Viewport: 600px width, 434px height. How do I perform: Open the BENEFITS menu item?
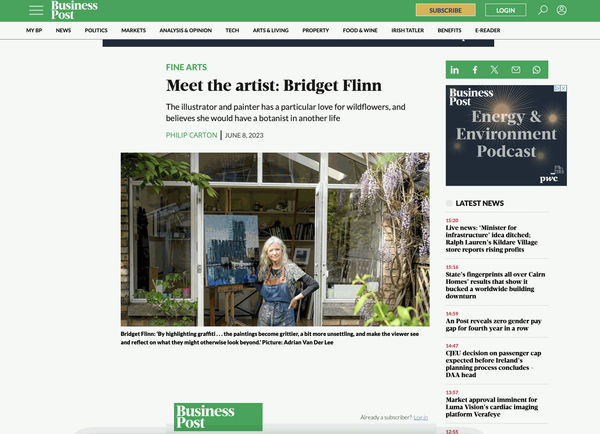449,30
